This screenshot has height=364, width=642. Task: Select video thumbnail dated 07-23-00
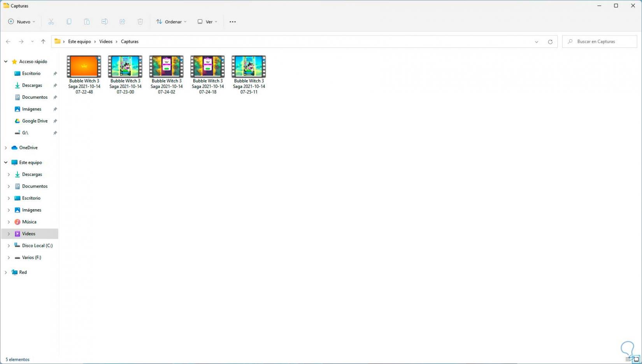125,66
